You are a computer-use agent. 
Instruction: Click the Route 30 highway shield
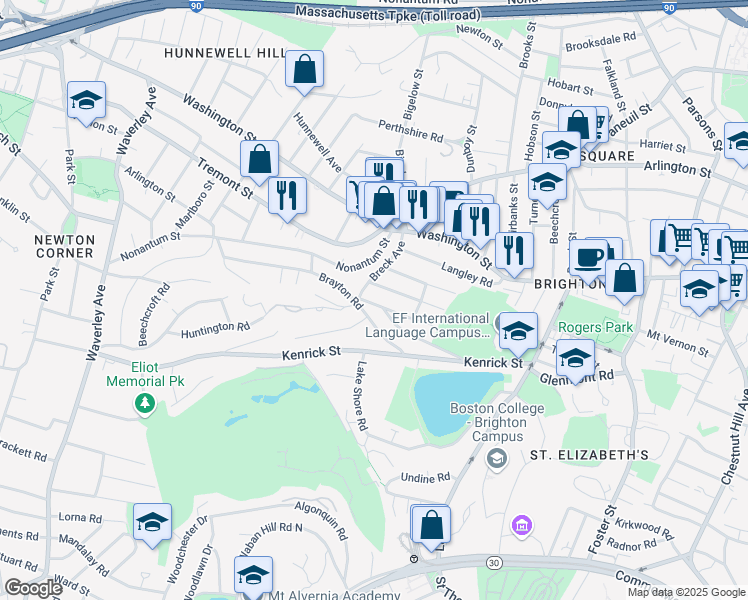pos(494,563)
